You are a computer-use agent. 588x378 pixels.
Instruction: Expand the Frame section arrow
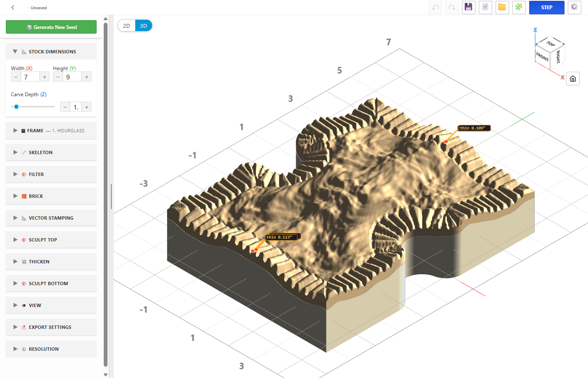tap(15, 131)
